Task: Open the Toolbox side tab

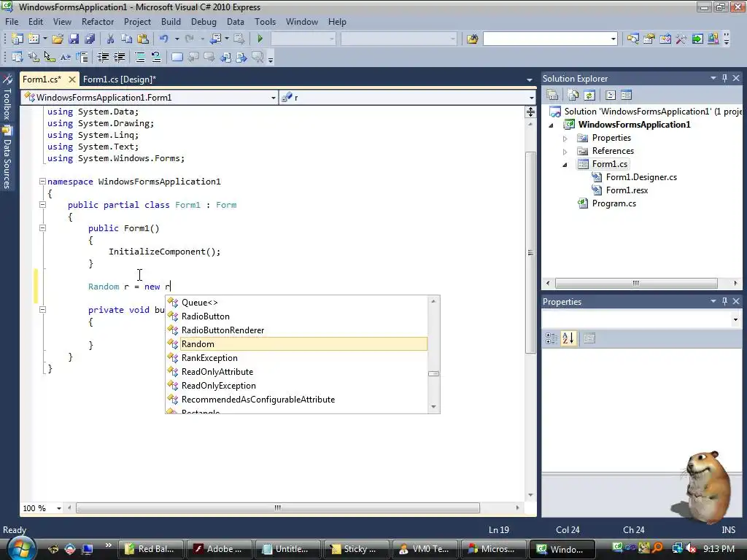Action: coord(7,98)
